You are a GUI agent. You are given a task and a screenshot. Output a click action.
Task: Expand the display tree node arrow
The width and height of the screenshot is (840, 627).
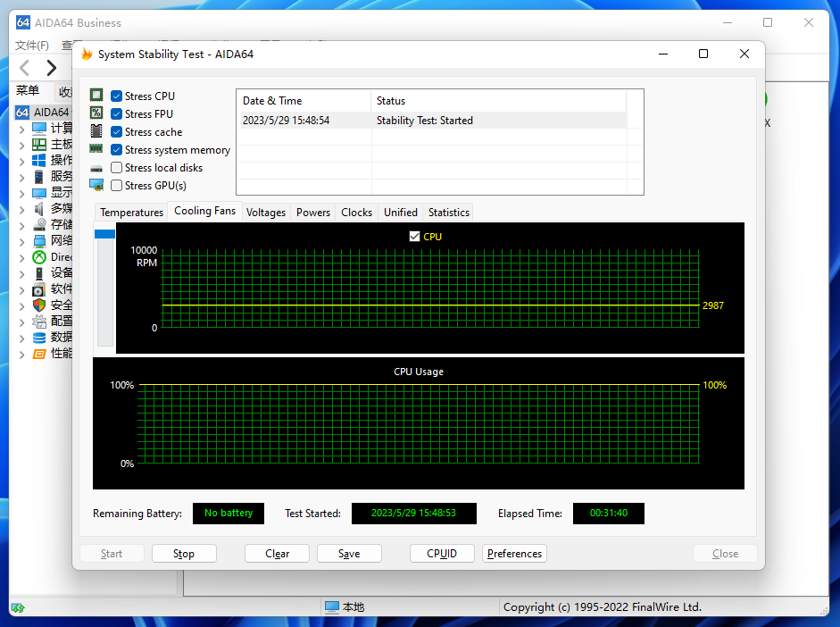(21, 194)
